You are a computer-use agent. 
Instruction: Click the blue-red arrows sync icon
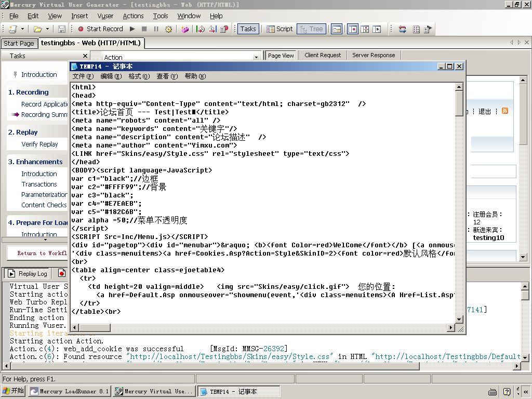403,29
